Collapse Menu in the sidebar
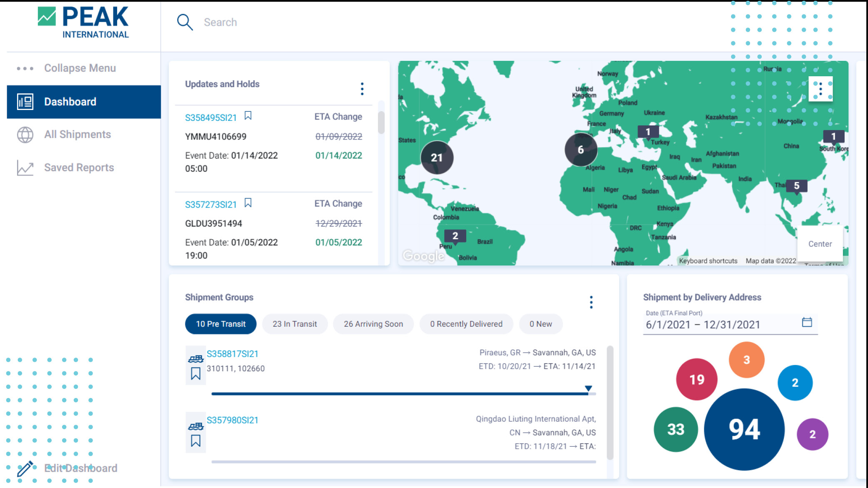This screenshot has height=488, width=868. [x=80, y=68]
